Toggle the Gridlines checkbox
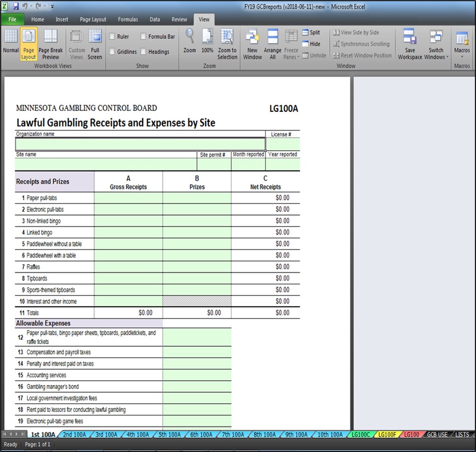The width and height of the screenshot is (476, 452). (112, 52)
